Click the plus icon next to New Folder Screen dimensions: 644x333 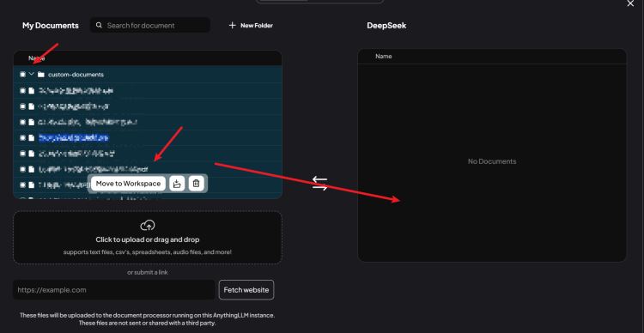233,25
